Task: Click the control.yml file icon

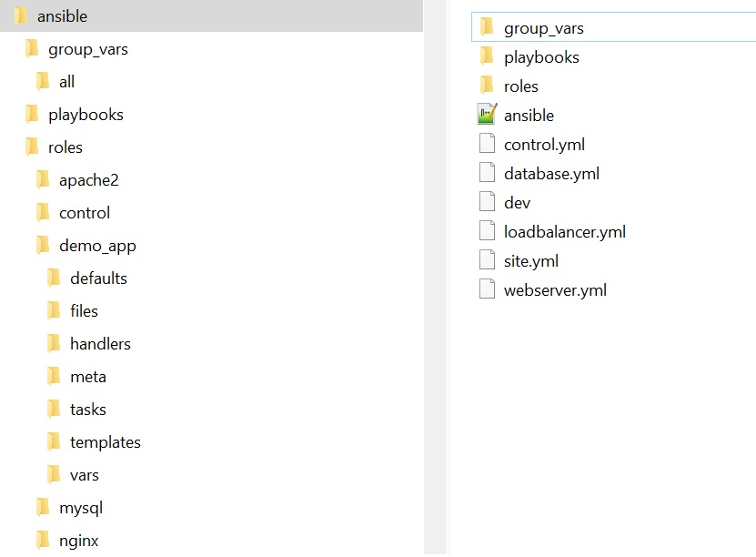Action: coord(488,145)
